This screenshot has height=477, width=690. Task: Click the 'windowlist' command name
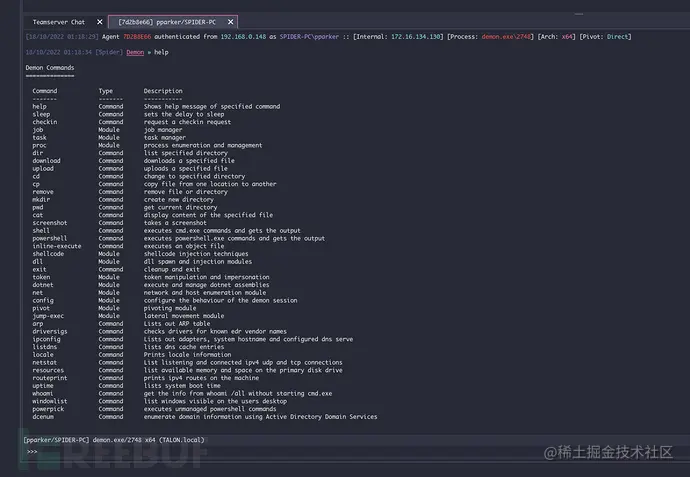[50, 401]
